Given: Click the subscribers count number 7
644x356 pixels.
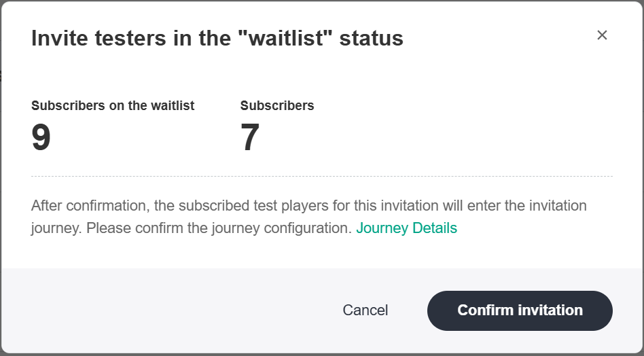Looking at the screenshot, I should click(x=250, y=138).
